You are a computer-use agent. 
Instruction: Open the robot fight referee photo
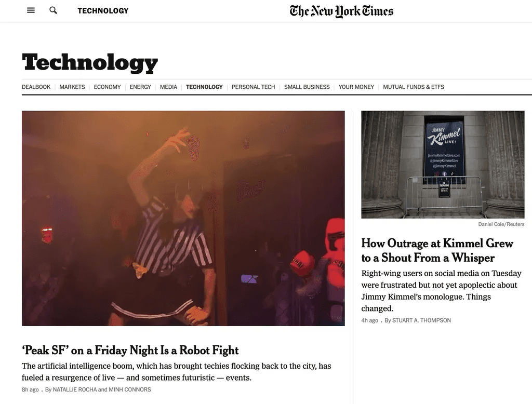point(183,218)
